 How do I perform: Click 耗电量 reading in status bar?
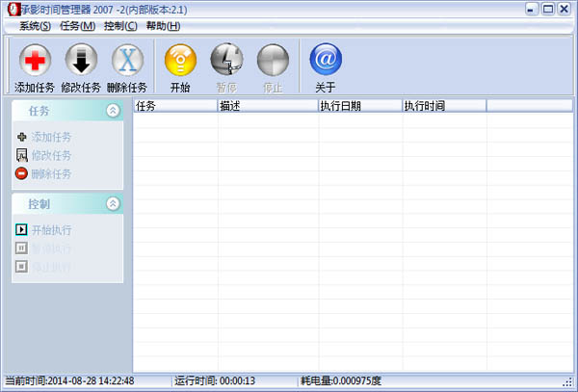[x=341, y=380]
